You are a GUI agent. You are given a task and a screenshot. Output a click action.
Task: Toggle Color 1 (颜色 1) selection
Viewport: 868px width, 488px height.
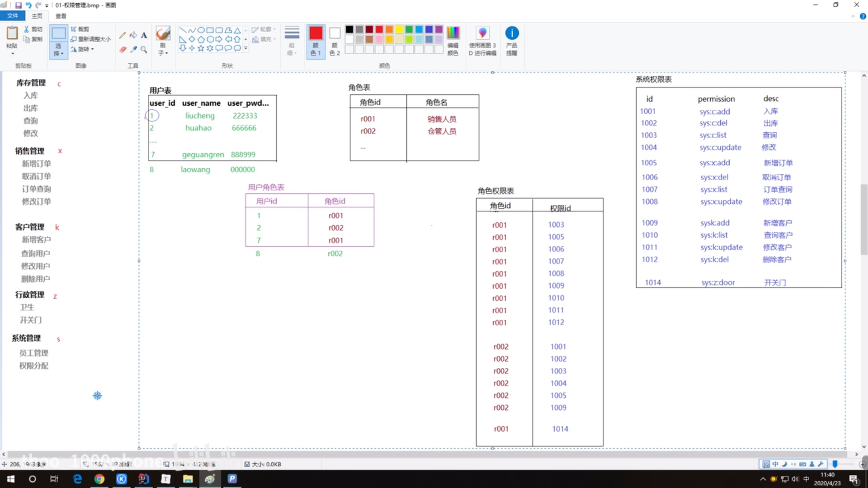(315, 40)
